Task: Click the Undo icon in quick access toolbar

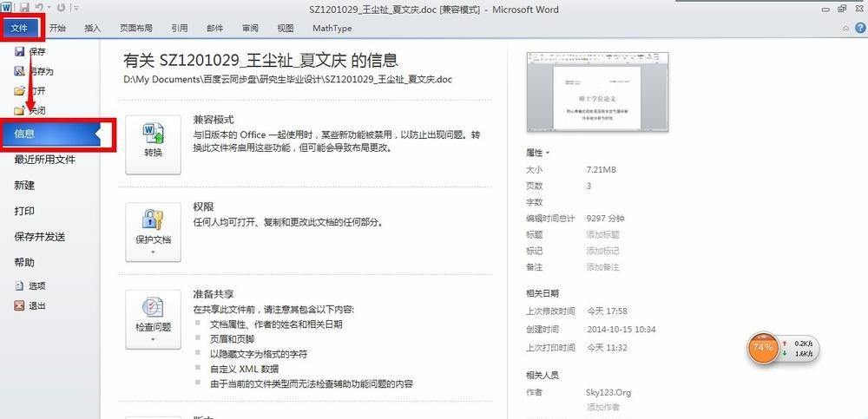Action: tap(39, 8)
